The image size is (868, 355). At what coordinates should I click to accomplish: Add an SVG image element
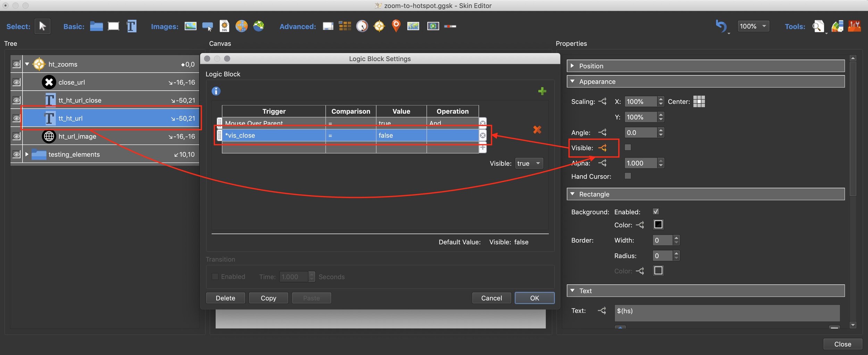point(225,26)
